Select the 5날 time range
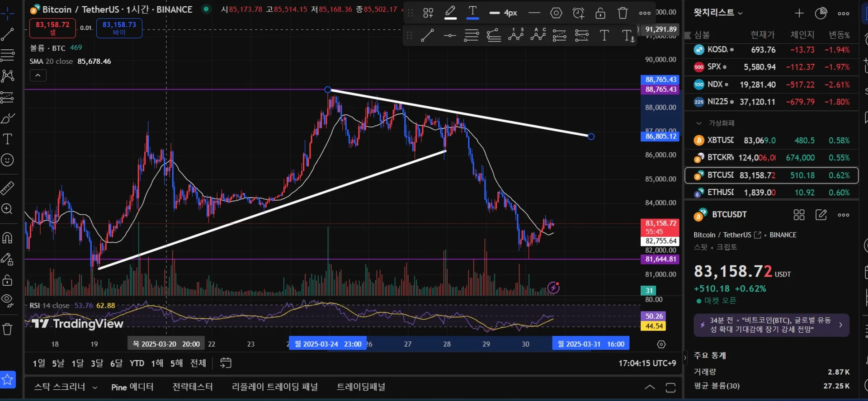868x401 pixels. [58, 363]
